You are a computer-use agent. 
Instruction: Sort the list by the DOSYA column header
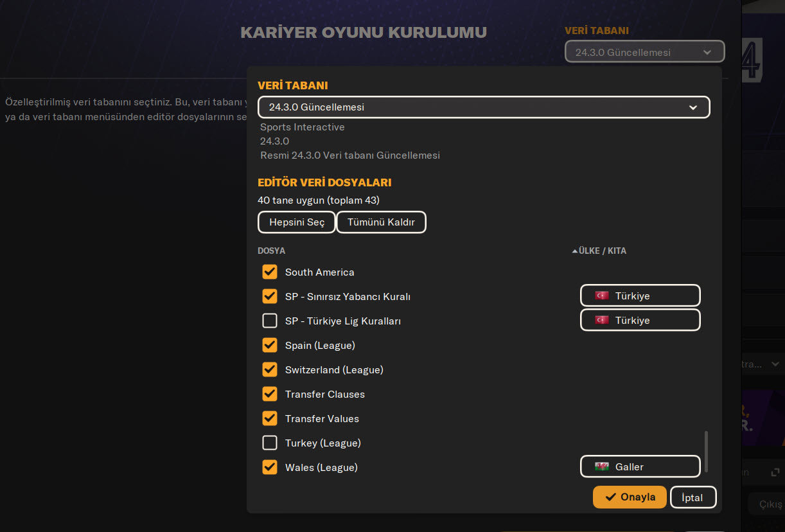[x=272, y=251]
